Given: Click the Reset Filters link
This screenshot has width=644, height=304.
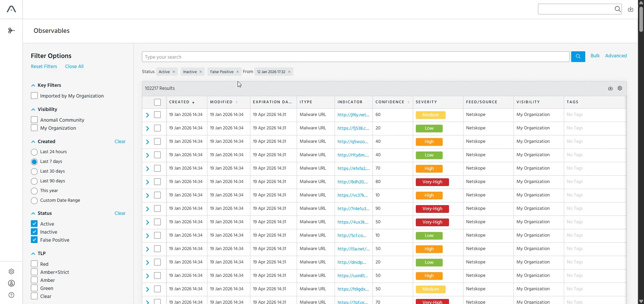Looking at the screenshot, I should [44, 66].
